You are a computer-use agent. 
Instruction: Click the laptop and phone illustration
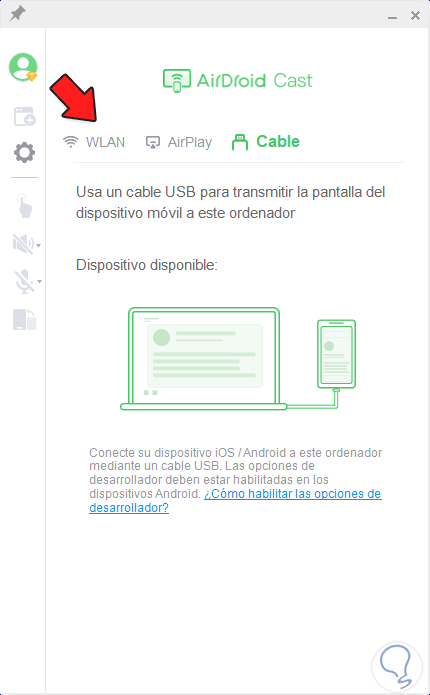click(x=238, y=359)
